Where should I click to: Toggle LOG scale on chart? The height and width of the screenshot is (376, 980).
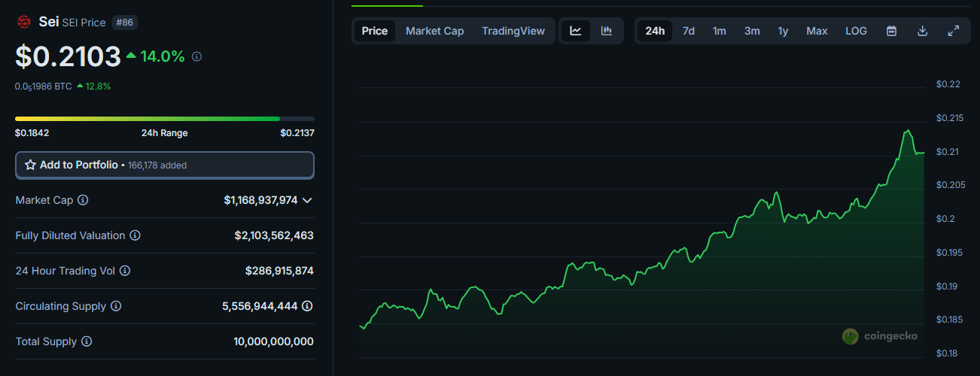(x=856, y=31)
